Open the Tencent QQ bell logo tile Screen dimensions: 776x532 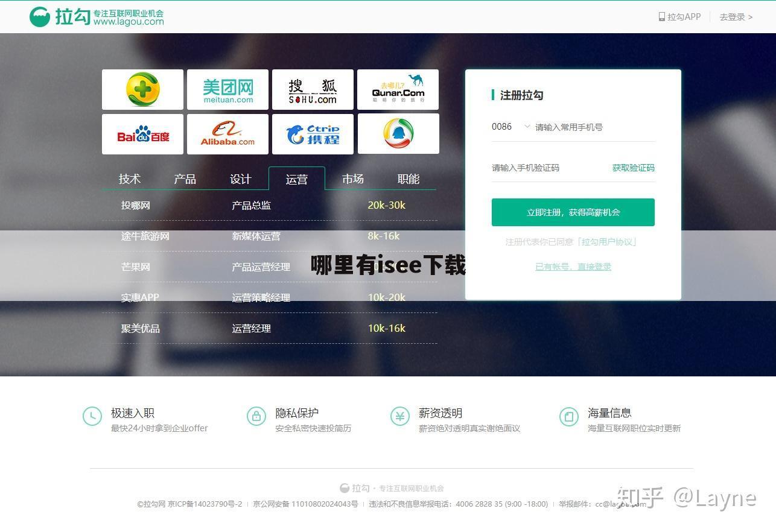click(x=398, y=134)
